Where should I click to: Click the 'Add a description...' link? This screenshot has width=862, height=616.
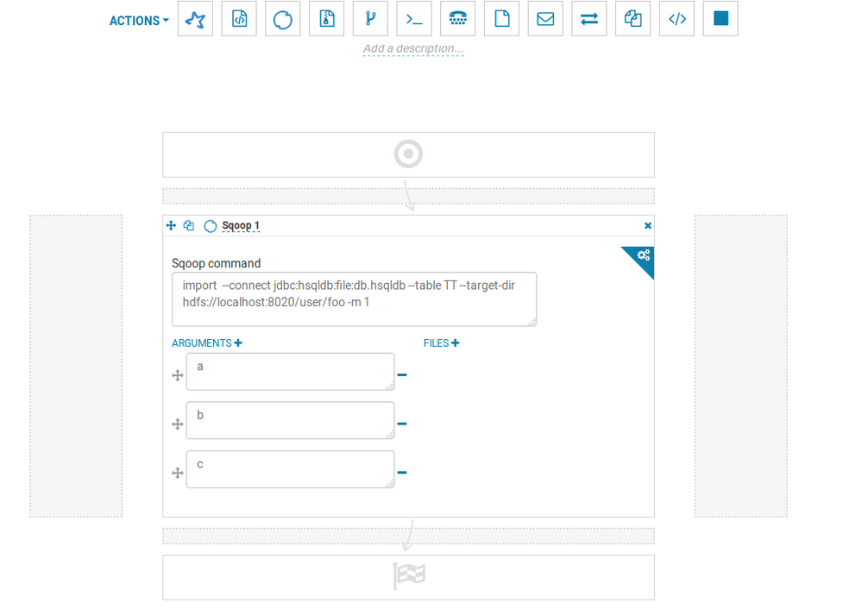[x=413, y=49]
